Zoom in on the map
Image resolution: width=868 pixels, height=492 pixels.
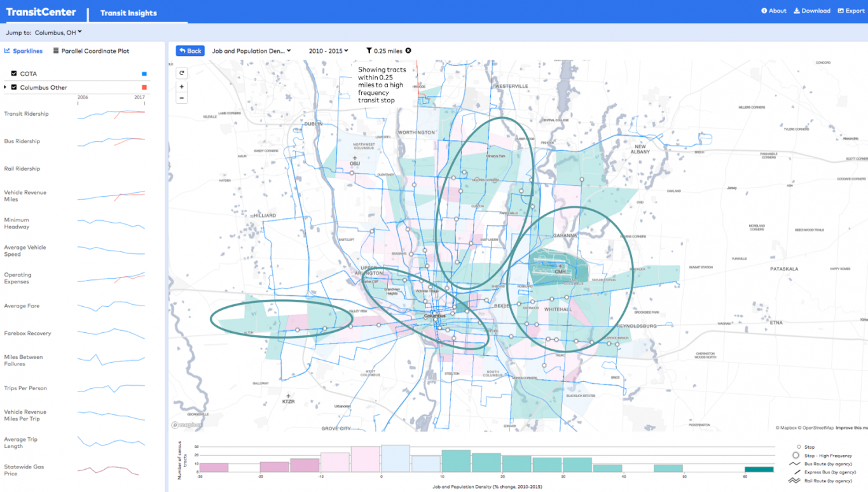(x=181, y=87)
